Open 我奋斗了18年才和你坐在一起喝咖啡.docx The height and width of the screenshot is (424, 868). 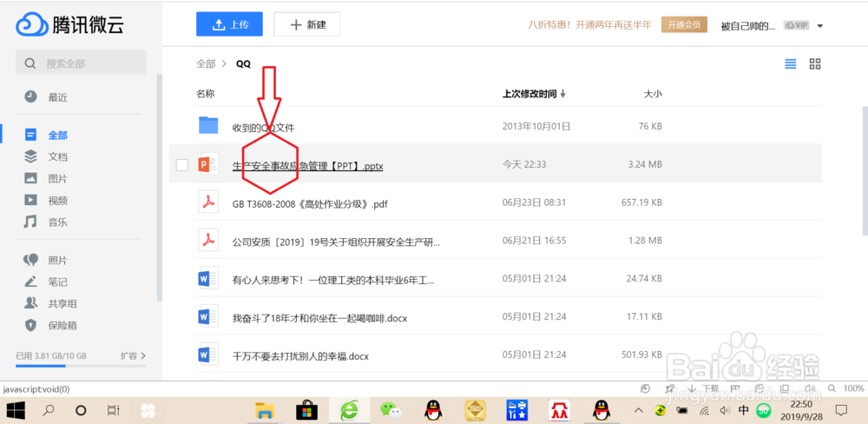click(320, 318)
